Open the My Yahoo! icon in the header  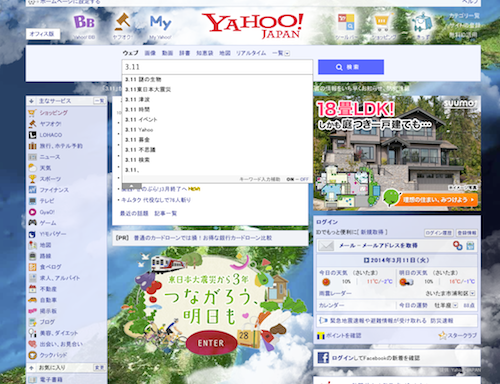[x=160, y=23]
